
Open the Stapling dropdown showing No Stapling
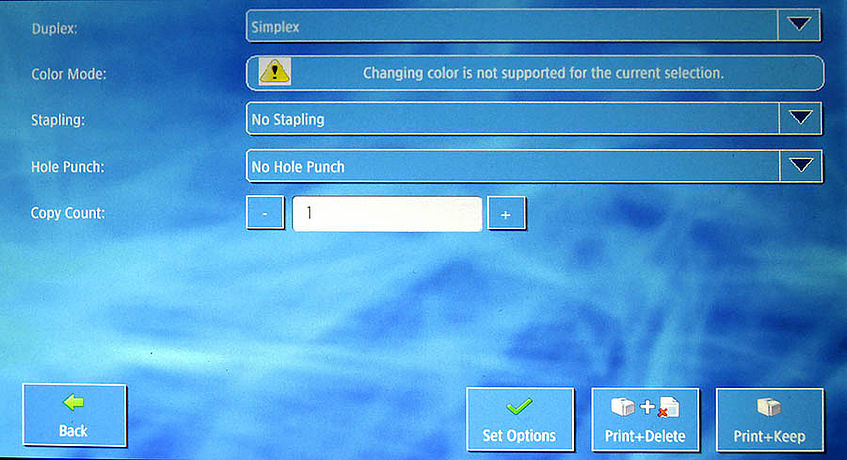534,119
